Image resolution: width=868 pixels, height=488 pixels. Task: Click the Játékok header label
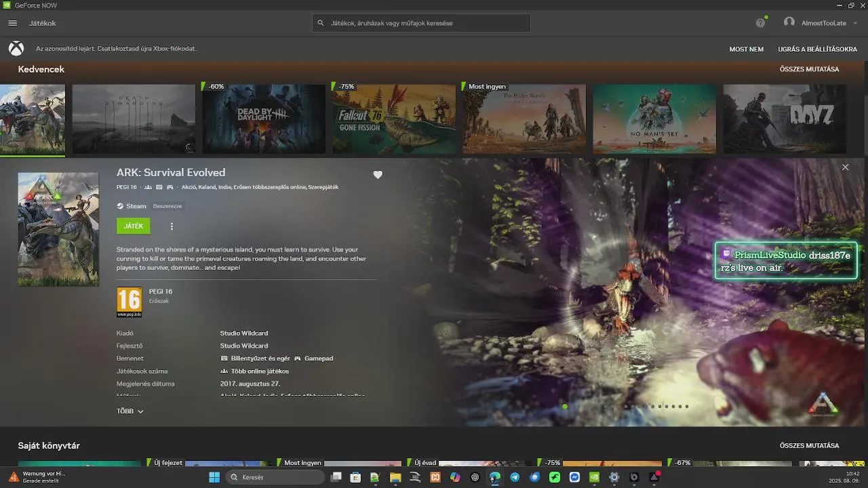pos(42,23)
